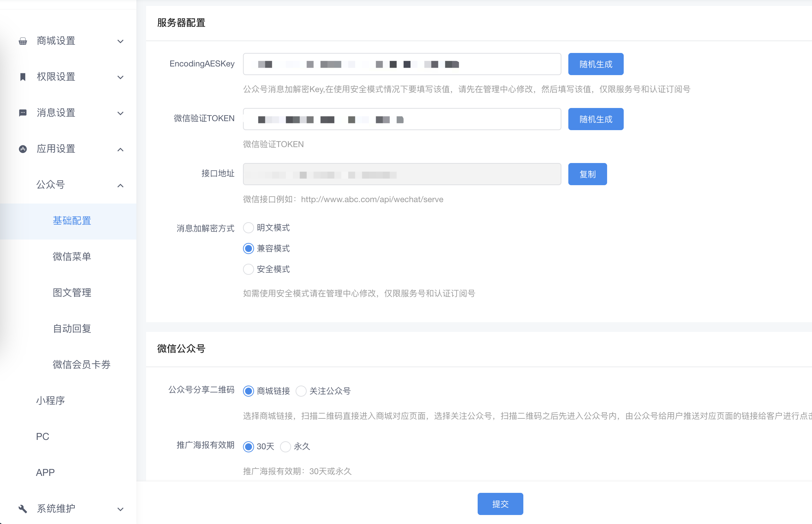Expand the 权限设置 chevron arrow
Viewport: 812px width, 524px height.
click(x=120, y=77)
